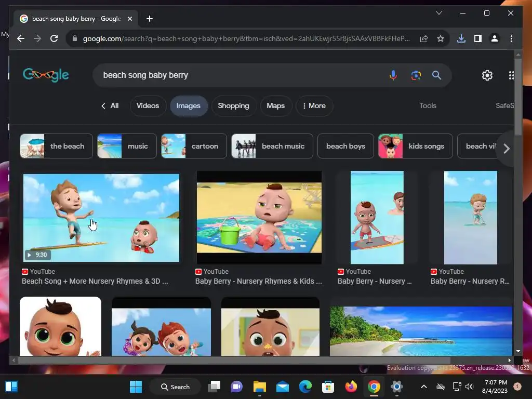Switch to Shopping results tab
The height and width of the screenshot is (399, 532).
pos(233,106)
